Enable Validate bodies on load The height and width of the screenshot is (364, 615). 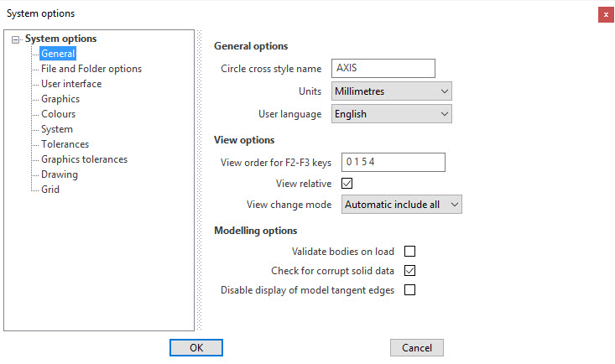pos(410,251)
